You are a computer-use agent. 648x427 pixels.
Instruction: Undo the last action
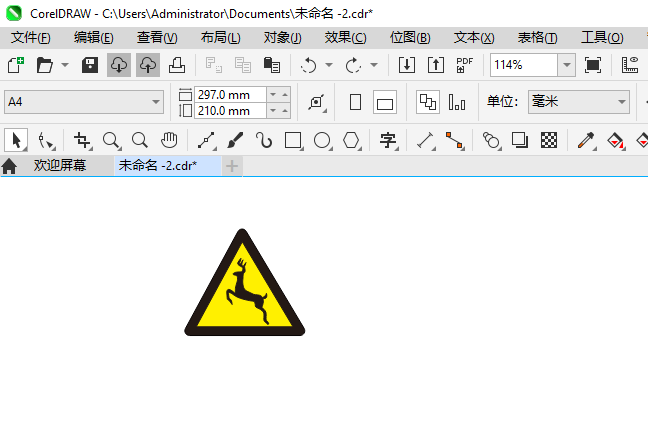[x=308, y=65]
